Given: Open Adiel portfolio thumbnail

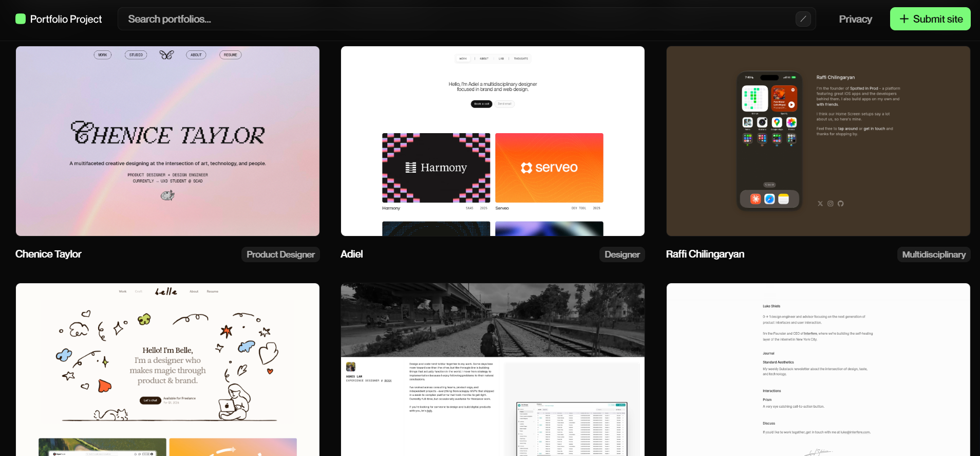Looking at the screenshot, I should [x=493, y=141].
